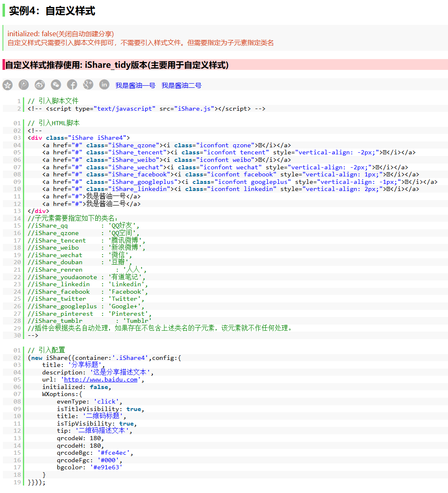The height and width of the screenshot is (493, 448).
Task: Click the line qrcodeFgc: '#000'
Action: (90, 460)
